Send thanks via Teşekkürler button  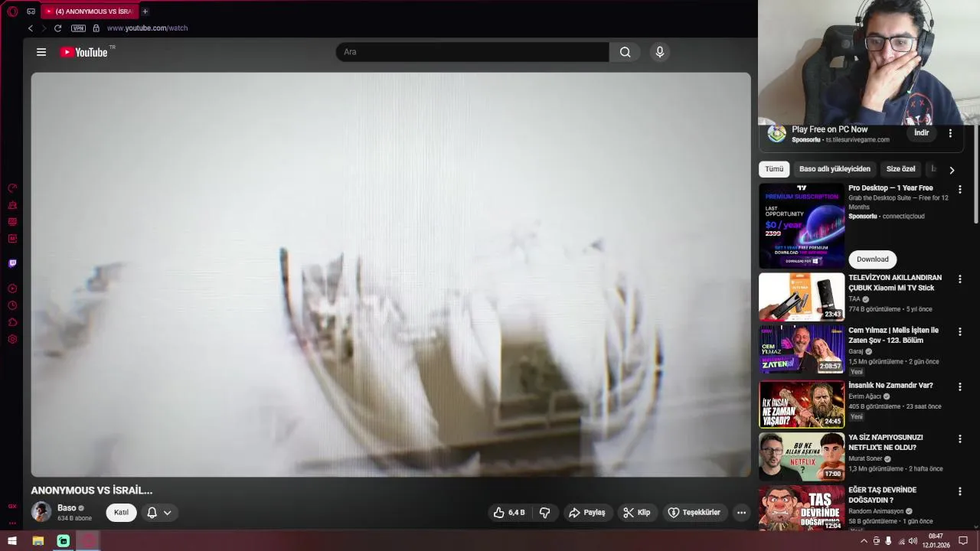pos(694,513)
